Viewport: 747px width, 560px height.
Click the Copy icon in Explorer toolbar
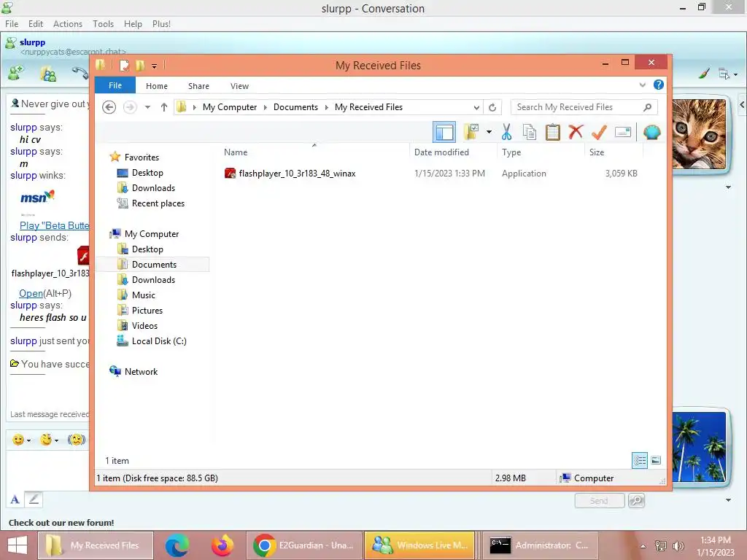point(530,132)
